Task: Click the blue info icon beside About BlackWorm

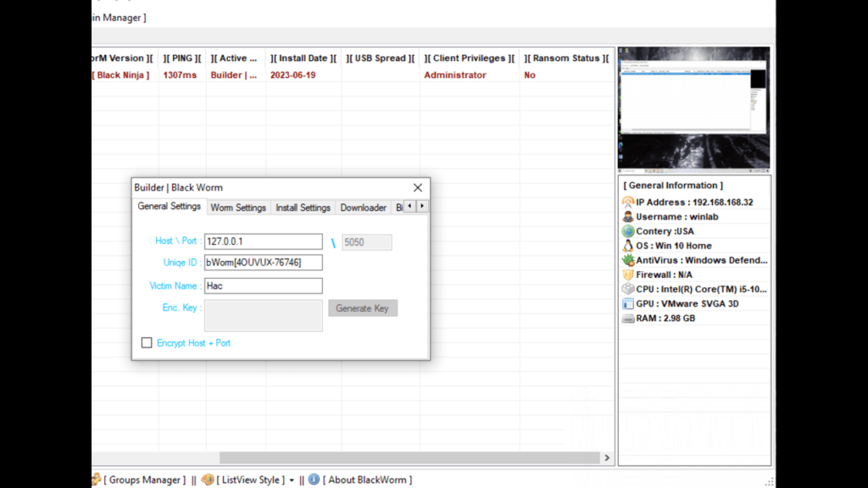Action: click(314, 480)
